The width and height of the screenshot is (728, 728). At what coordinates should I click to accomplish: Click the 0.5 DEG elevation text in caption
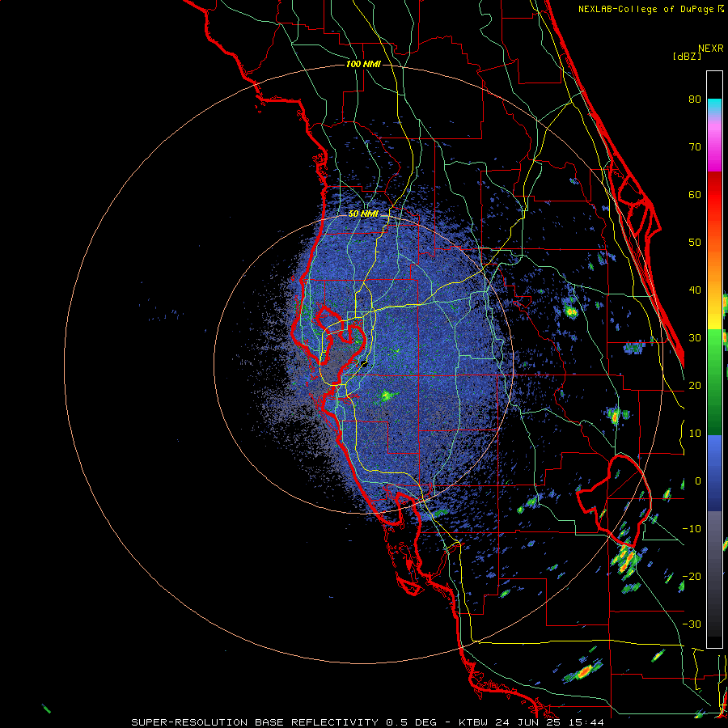pos(412,722)
